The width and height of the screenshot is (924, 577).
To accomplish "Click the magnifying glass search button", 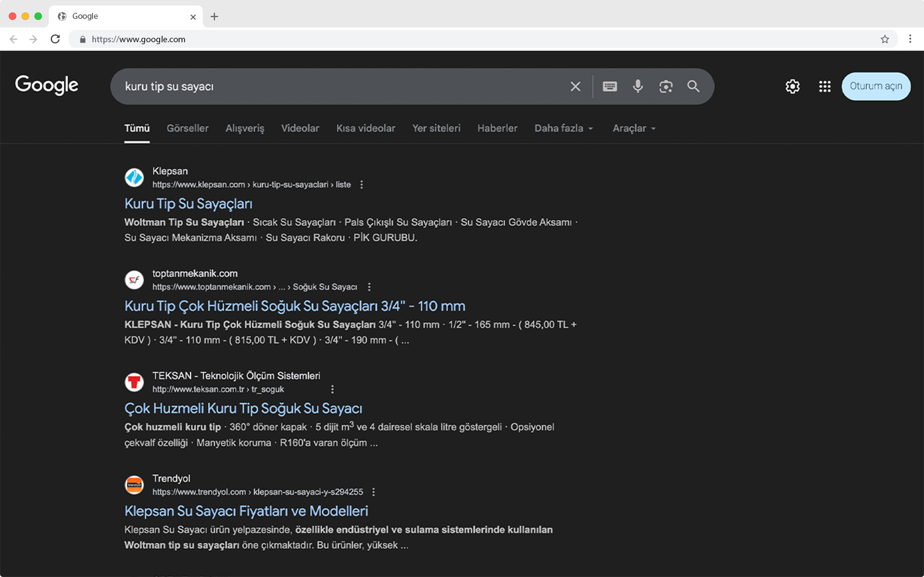I will (693, 86).
